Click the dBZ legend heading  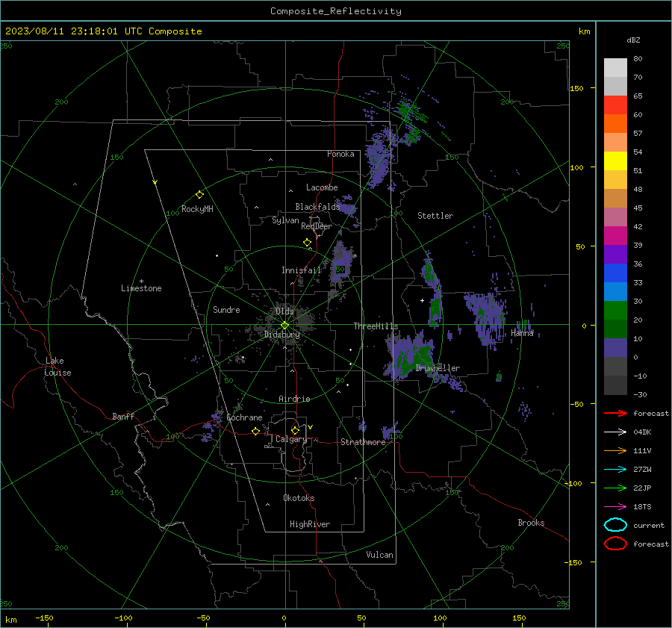click(x=633, y=40)
